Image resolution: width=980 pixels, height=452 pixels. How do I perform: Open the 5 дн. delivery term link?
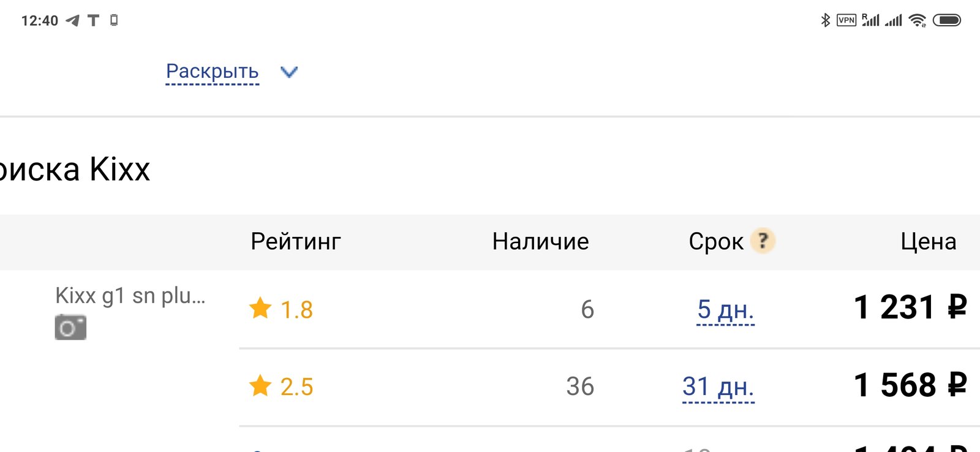pos(726,310)
